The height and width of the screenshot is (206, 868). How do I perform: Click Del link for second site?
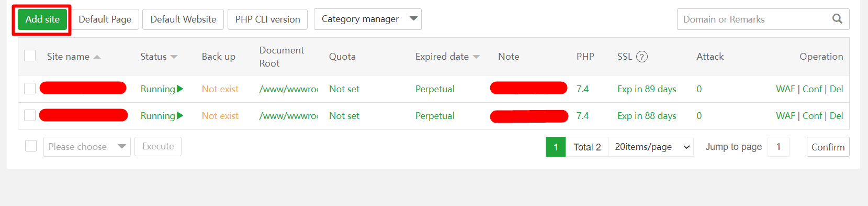point(836,116)
